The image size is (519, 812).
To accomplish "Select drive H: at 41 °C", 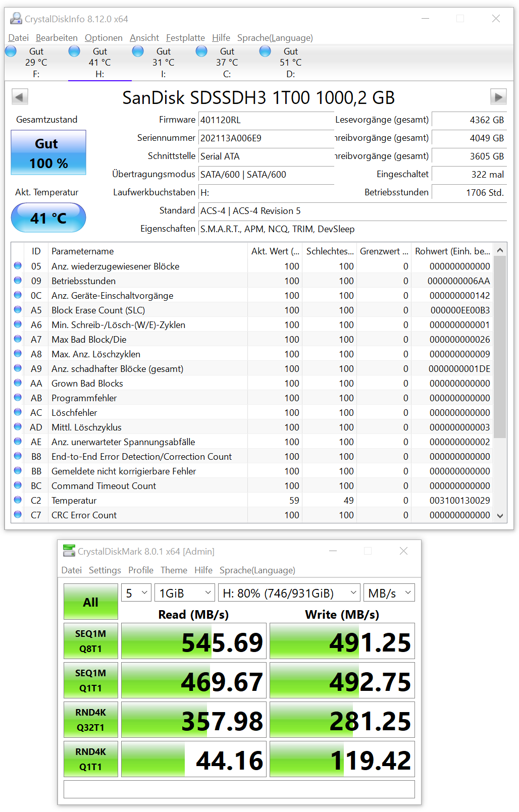I will click(100, 63).
